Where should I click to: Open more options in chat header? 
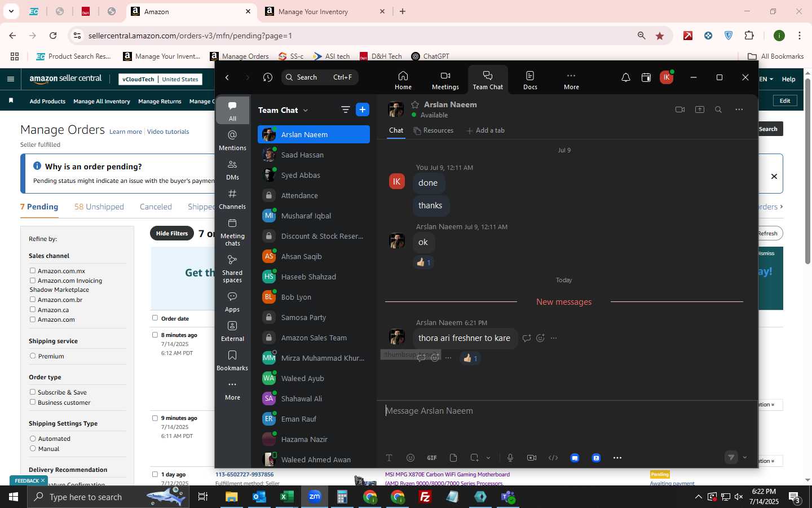point(739,110)
